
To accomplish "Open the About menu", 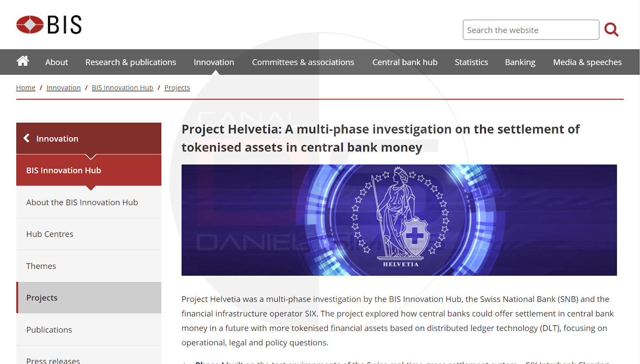I will click(56, 62).
